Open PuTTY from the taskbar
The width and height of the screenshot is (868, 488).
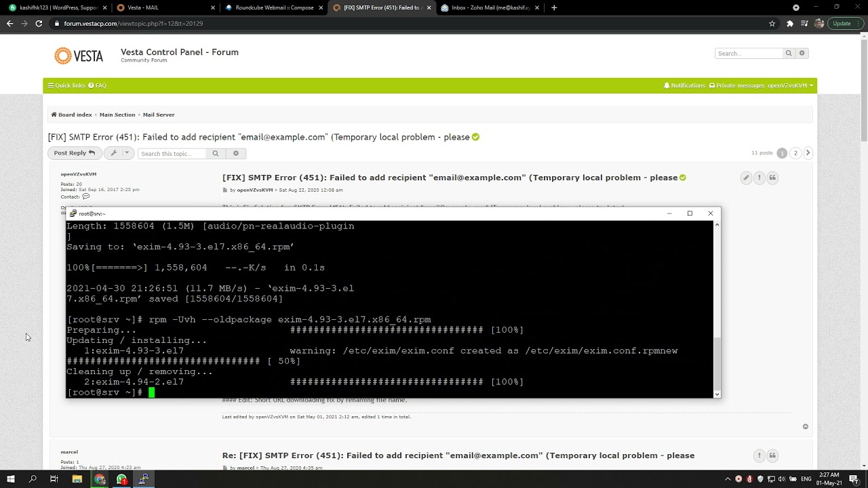[x=144, y=479]
